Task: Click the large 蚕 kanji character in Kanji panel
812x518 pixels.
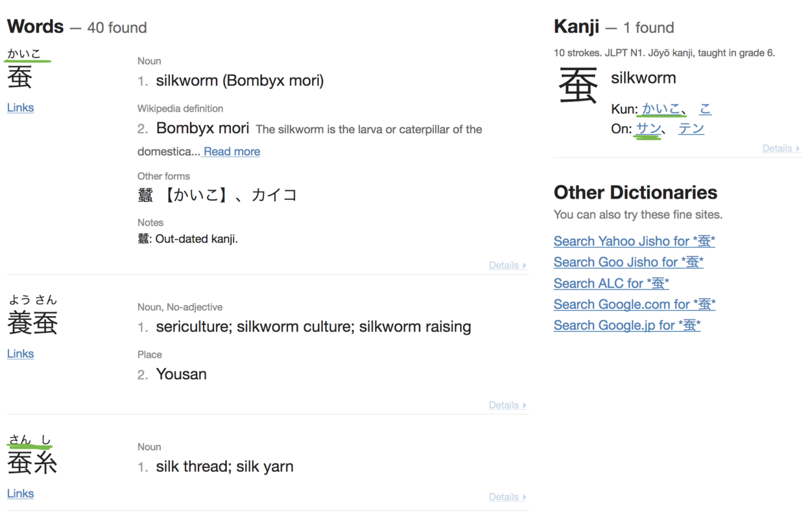Action: point(578,87)
